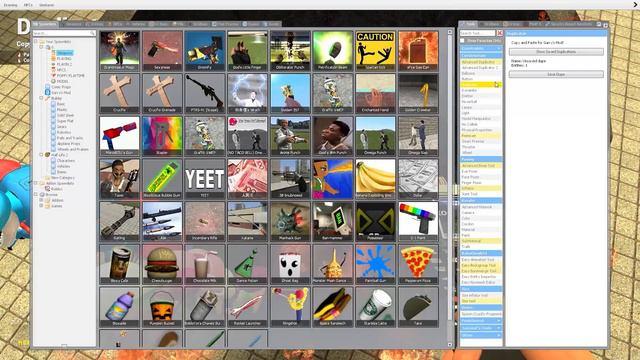Select the Starbucks latte cup icon
This screenshot has width=640, height=360.
point(375,307)
